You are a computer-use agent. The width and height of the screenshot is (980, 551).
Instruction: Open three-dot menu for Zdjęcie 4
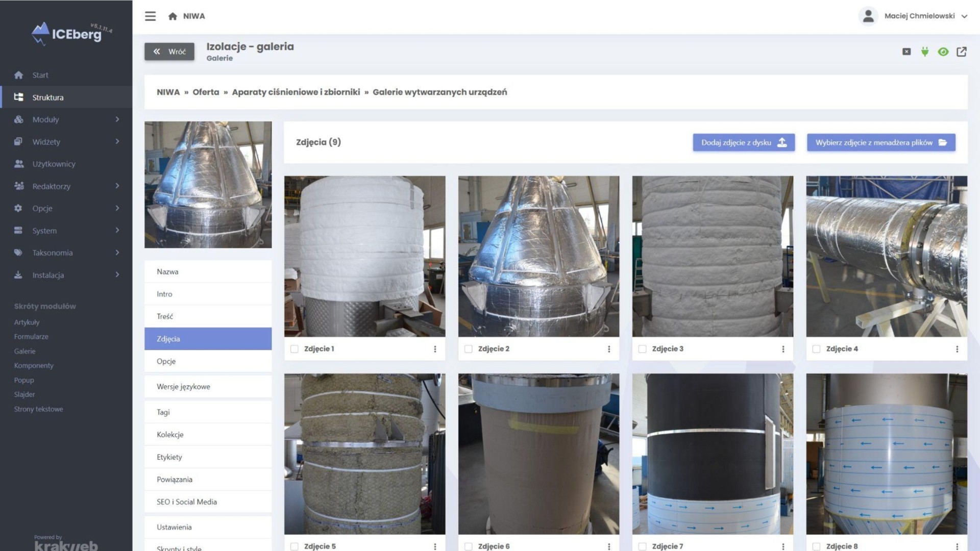point(957,349)
